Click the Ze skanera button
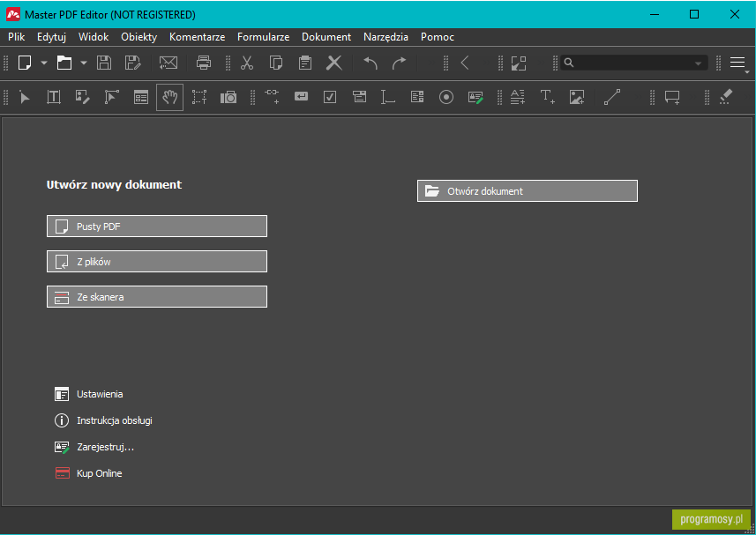Viewport: 756px width, 535px height. [157, 297]
